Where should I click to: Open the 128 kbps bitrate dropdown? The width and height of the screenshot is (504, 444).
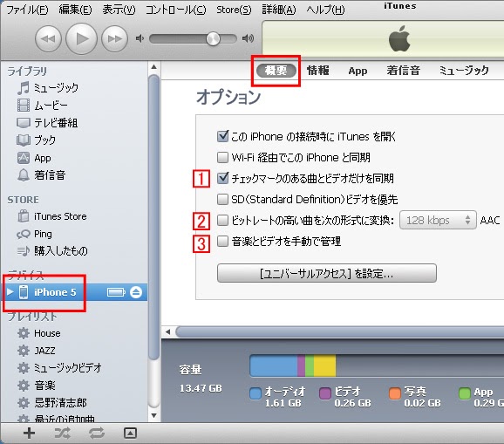[x=438, y=220]
